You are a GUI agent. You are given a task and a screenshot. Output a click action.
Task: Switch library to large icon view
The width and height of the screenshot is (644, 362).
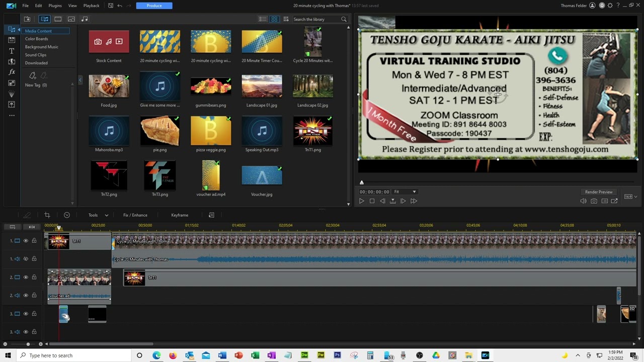pyautogui.click(x=274, y=19)
